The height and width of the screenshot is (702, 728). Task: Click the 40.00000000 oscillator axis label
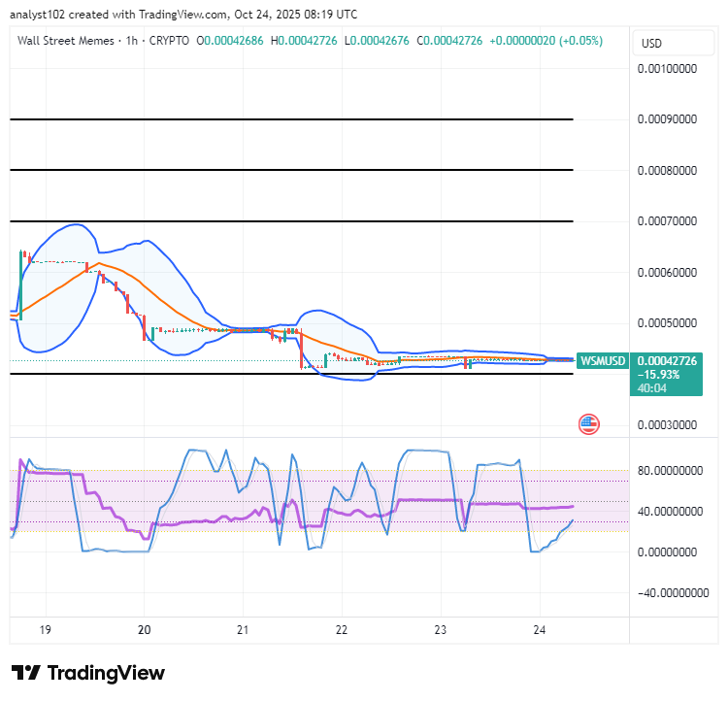(670, 512)
